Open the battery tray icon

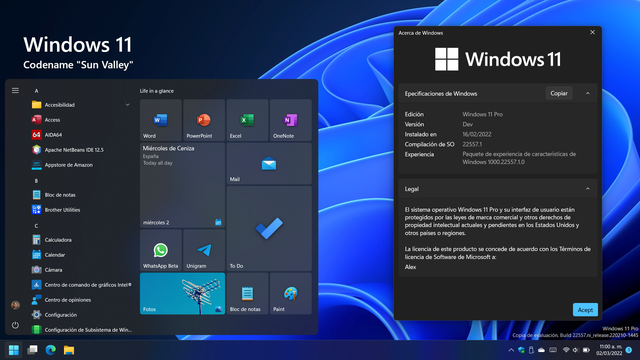[587, 350]
